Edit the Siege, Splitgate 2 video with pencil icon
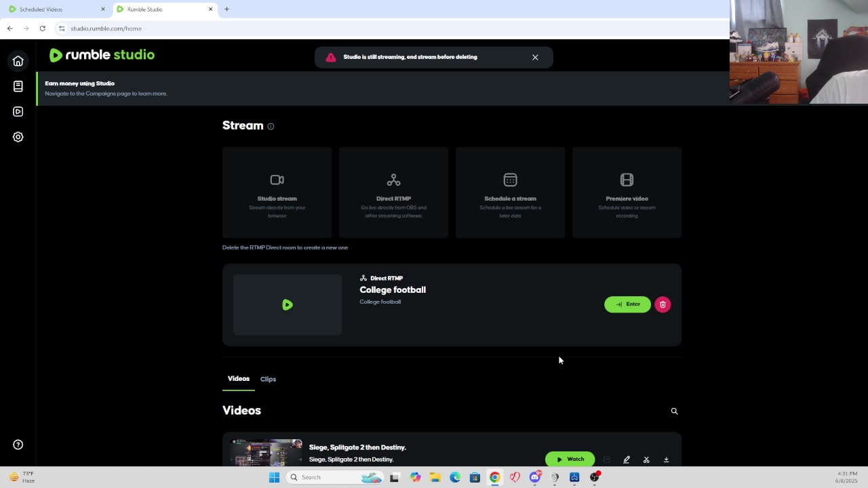 [627, 460]
